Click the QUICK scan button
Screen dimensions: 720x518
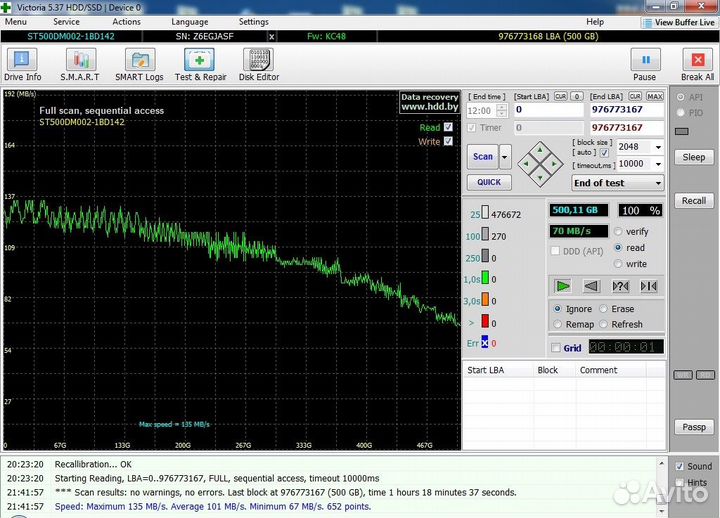click(489, 182)
